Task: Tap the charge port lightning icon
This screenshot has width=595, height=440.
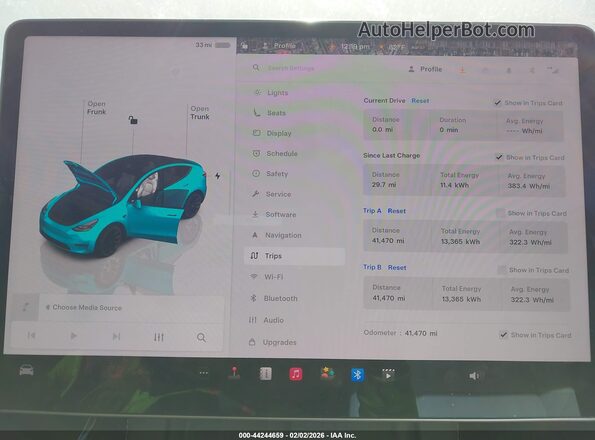Action: tap(217, 176)
